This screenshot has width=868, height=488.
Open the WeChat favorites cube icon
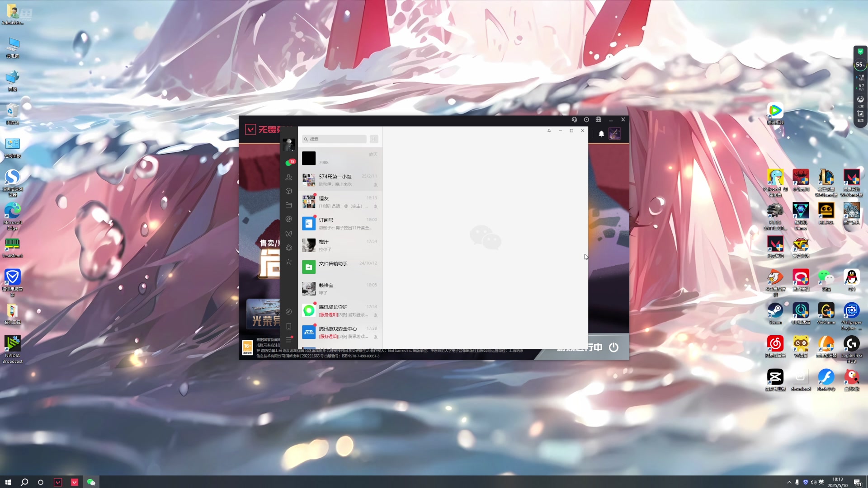(x=289, y=191)
